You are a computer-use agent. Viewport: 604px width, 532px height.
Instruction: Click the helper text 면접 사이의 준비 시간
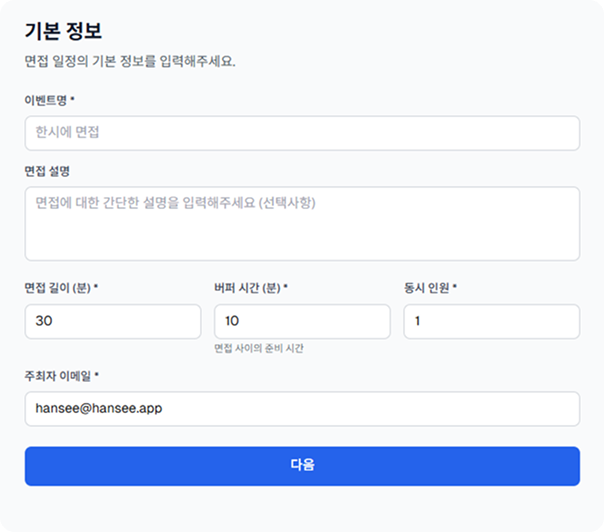(258, 349)
